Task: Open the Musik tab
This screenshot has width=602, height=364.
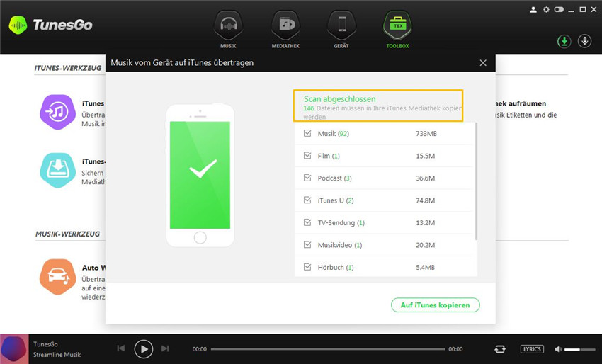Action: [x=228, y=30]
